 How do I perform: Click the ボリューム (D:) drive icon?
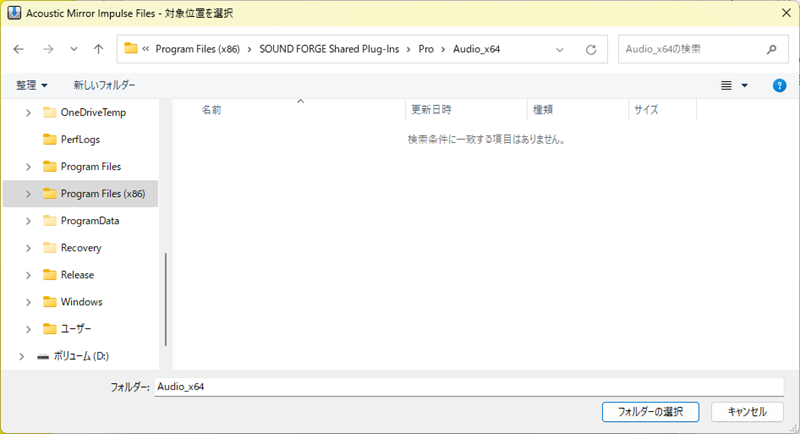(x=43, y=356)
